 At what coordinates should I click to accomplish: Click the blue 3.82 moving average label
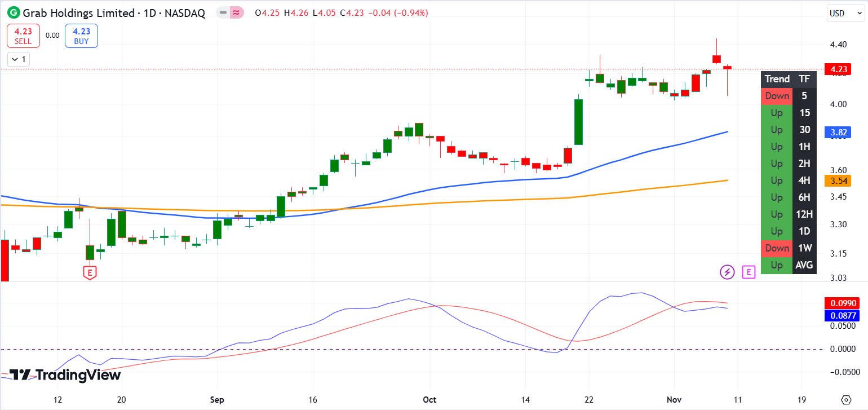coord(837,133)
